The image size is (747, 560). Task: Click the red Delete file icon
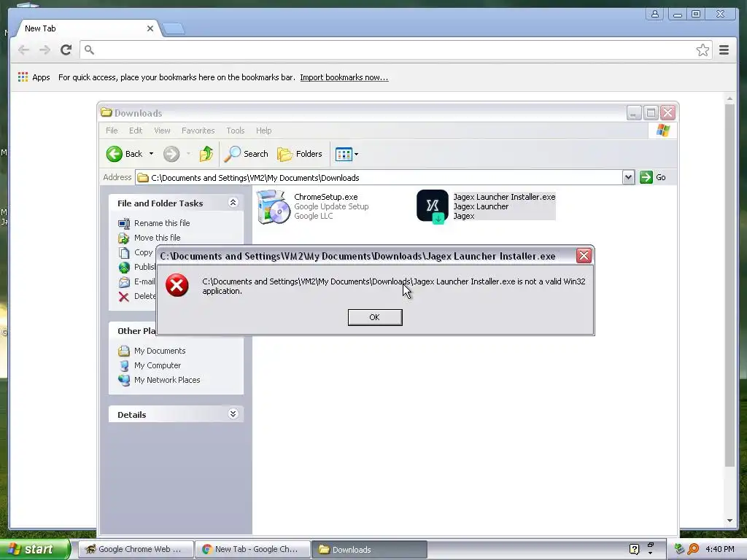click(124, 297)
